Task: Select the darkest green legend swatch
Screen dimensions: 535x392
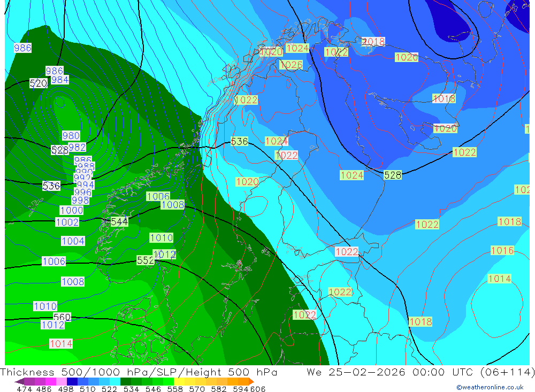Action: pyautogui.click(x=126, y=381)
